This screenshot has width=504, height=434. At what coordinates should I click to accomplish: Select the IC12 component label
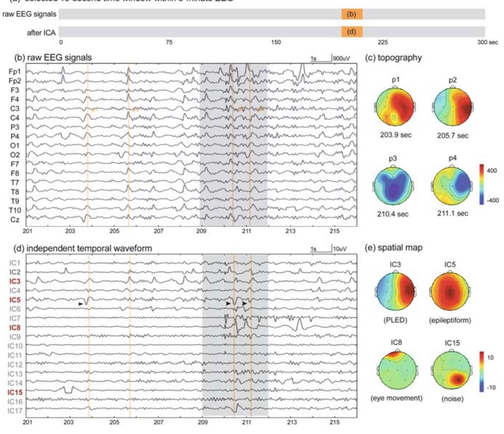pos(15,364)
